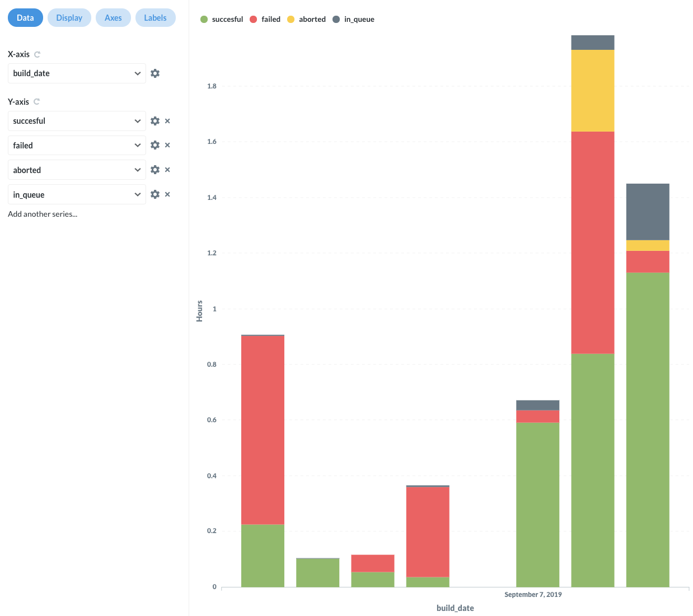693x616 pixels.
Task: Click the tallest bar's red failed segment
Action: click(x=593, y=242)
